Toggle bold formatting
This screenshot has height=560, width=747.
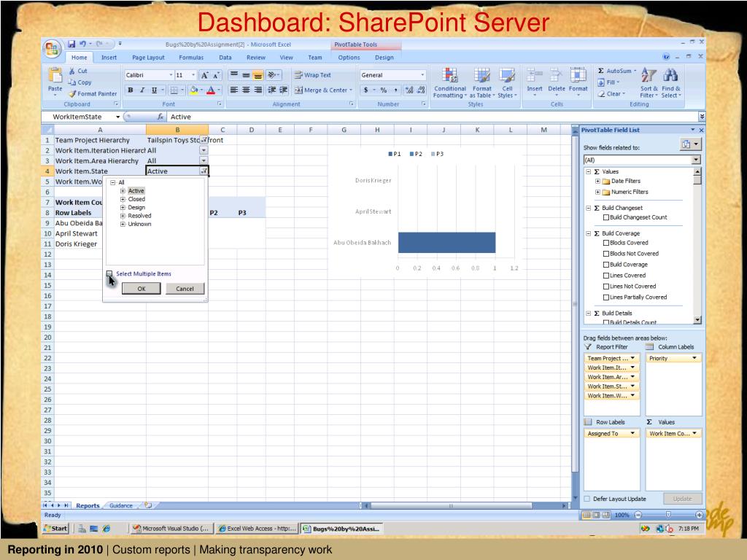tap(130, 90)
